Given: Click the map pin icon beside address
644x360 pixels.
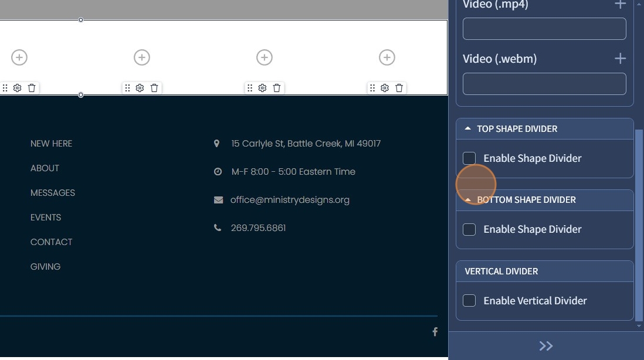Looking at the screenshot, I should [x=217, y=143].
